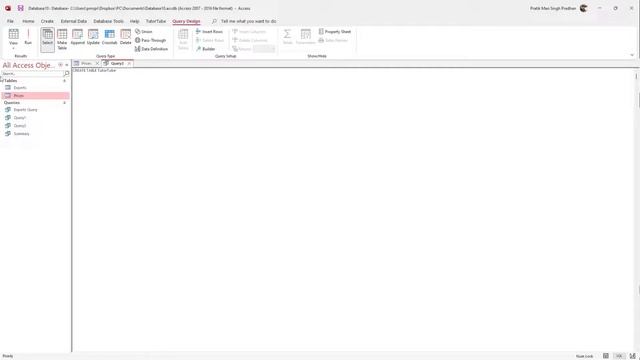Switch to the Home ribbon tab
This screenshot has width=640, height=360.
pyautogui.click(x=28, y=21)
